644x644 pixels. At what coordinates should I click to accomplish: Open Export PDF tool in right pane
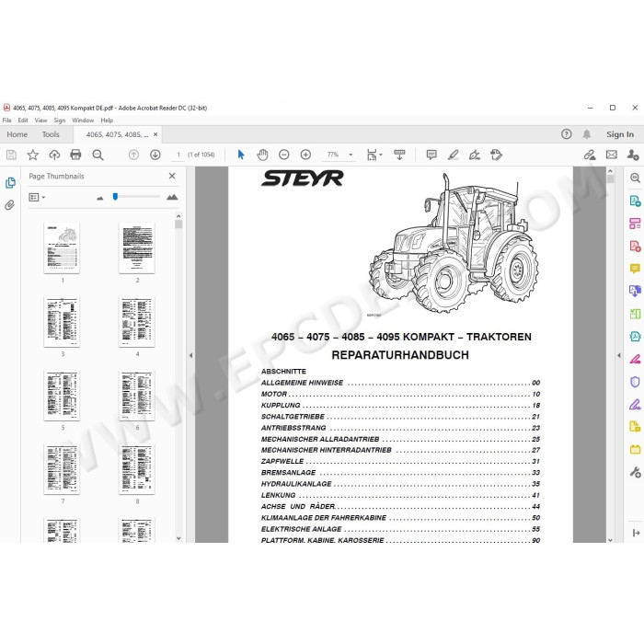point(635,201)
